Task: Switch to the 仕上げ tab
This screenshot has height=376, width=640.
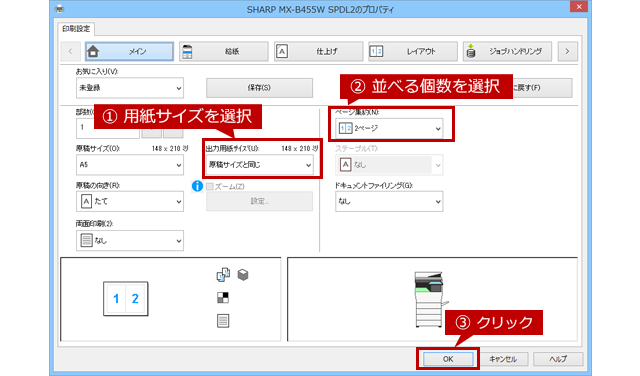Action: pyautogui.click(x=318, y=51)
